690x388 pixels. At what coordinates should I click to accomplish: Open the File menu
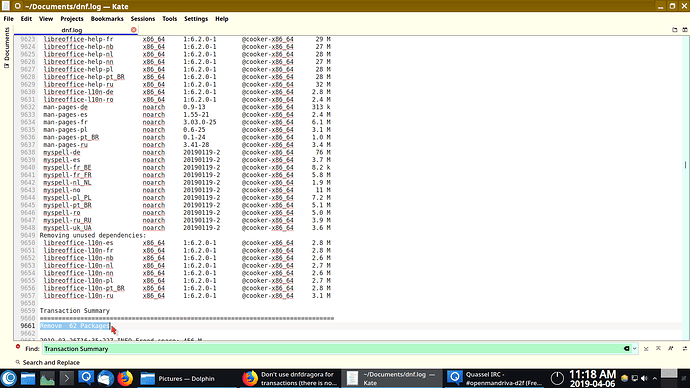click(8, 19)
